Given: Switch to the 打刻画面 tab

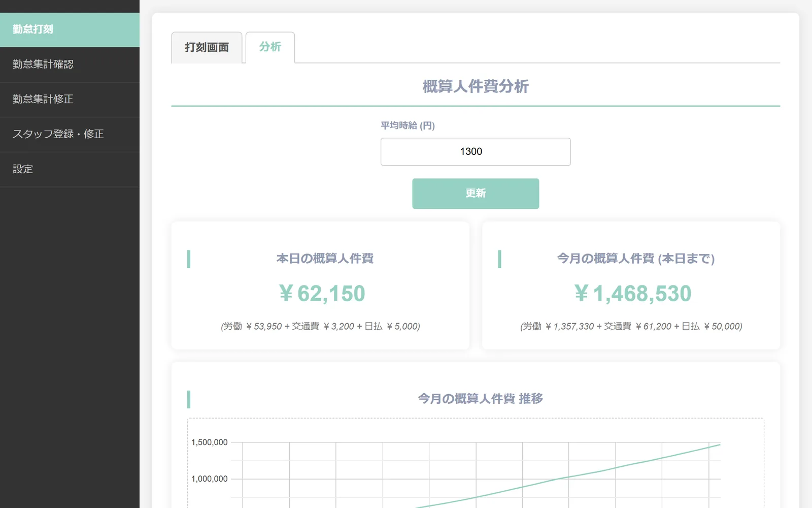Looking at the screenshot, I should click(x=207, y=48).
